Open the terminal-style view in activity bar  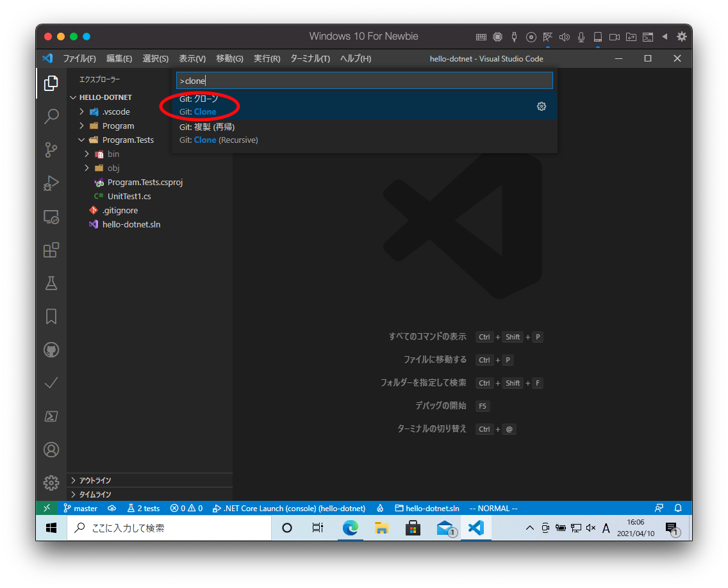[x=51, y=416]
